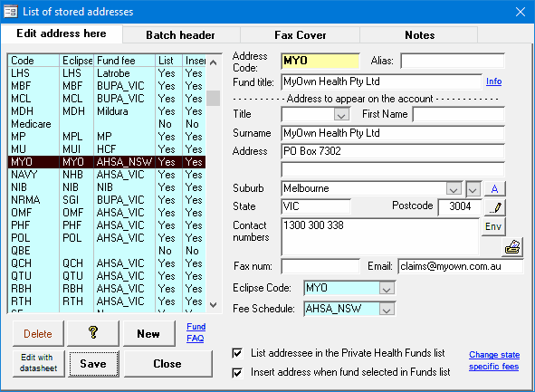The image size is (535, 392).
Task: Select the RBH row in list
Action: click(x=107, y=289)
